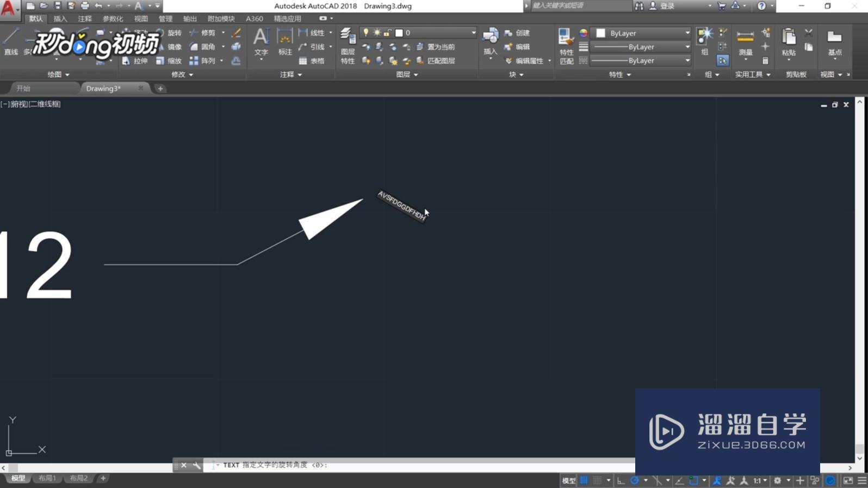Select the Linear (线性) dimension tool
The width and height of the screenshot is (868, 488).
312,33
